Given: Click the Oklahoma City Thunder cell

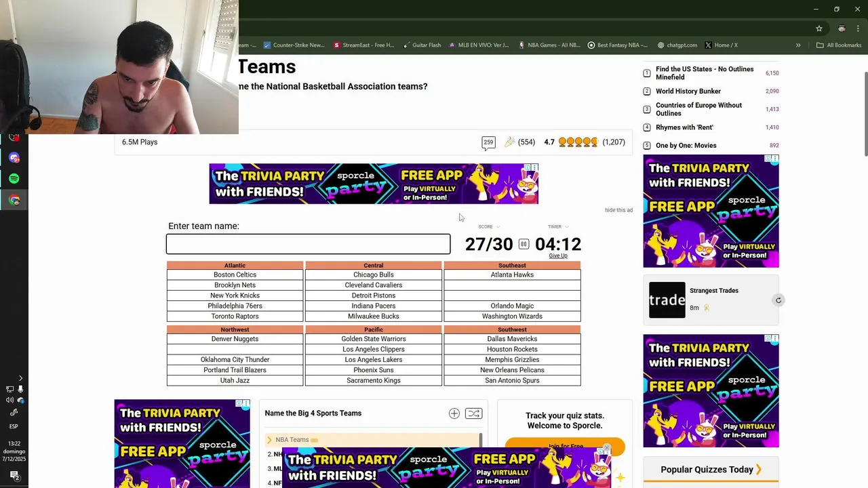Looking at the screenshot, I should click(x=235, y=360).
